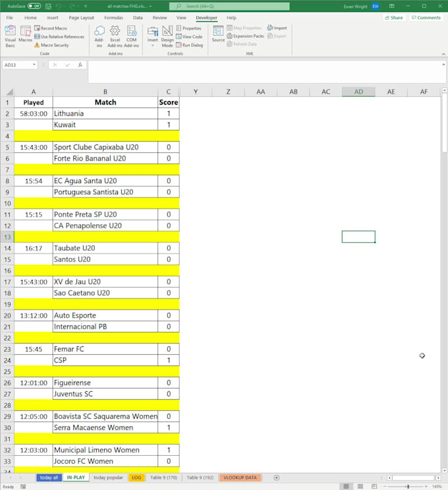Select column AD header

(x=358, y=92)
